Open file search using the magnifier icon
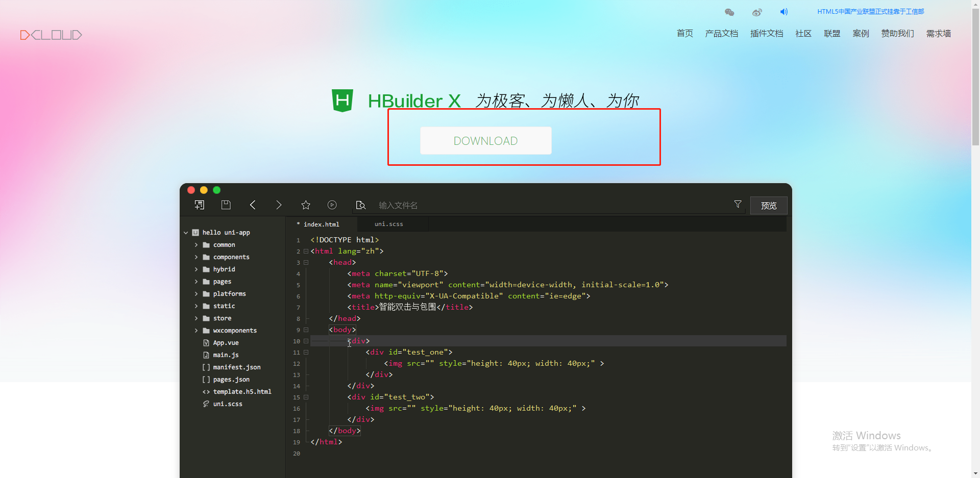980x478 pixels. pos(361,205)
